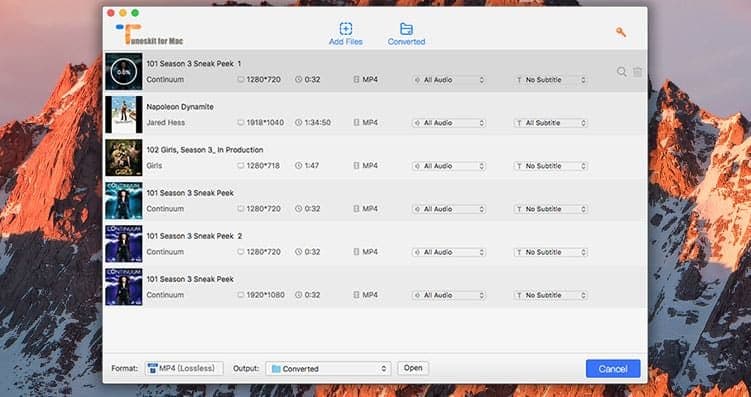Click the magnifier icon on first row

coord(622,72)
